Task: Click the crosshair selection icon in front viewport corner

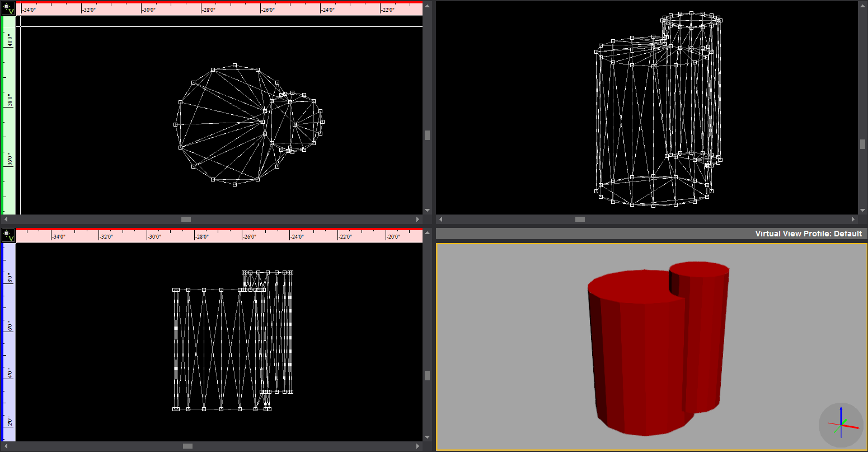Action: click(6, 233)
